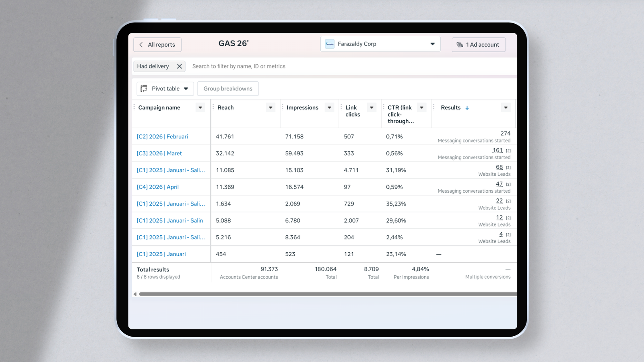Click the horizontal scrollbar under the table

328,294
